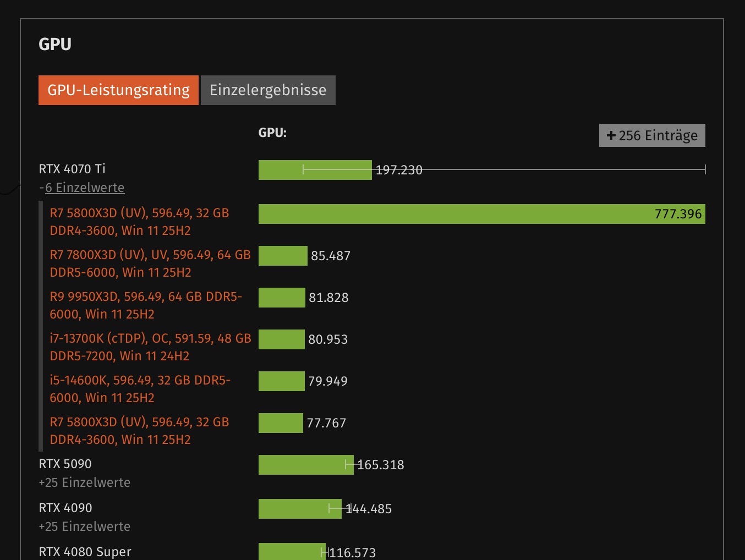This screenshot has width=745, height=560.
Task: Select the 777.396 result bar
Action: pos(482,214)
